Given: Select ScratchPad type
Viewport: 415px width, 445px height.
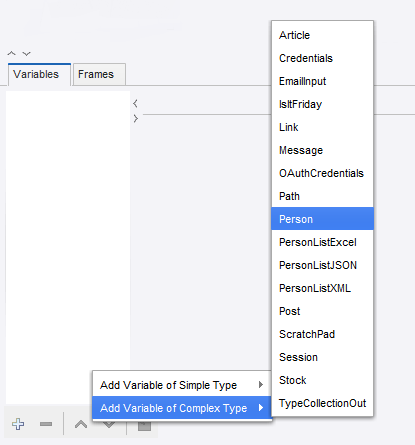Looking at the screenshot, I should [x=322, y=334].
